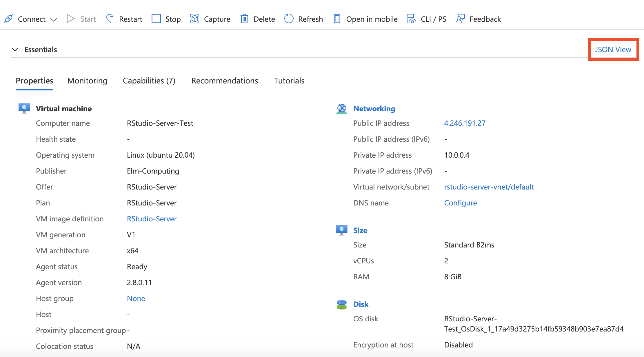
Task: Click the Size section icon
Action: pos(341,230)
